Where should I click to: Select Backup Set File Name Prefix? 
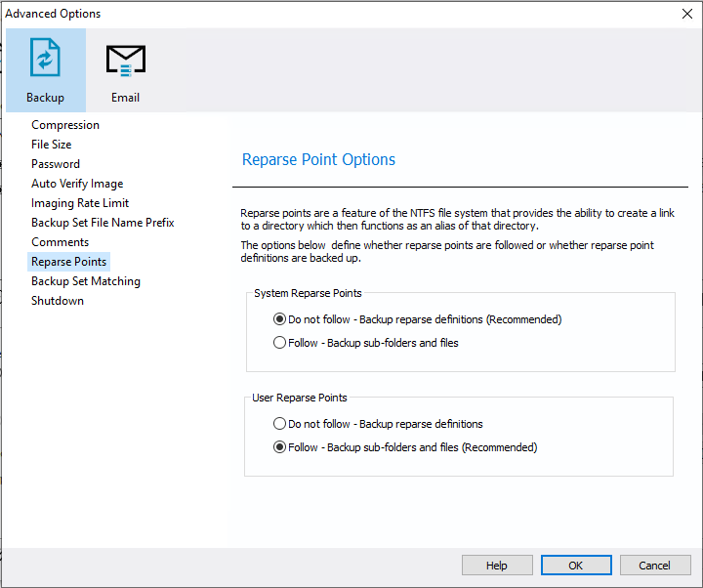click(103, 223)
